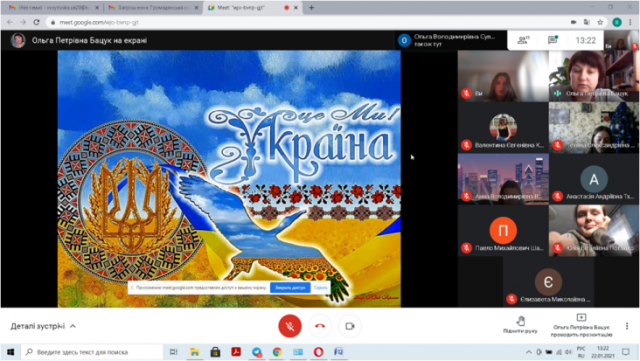Toggle the muted microphone button
This screenshot has height=361, width=640.
click(x=290, y=326)
